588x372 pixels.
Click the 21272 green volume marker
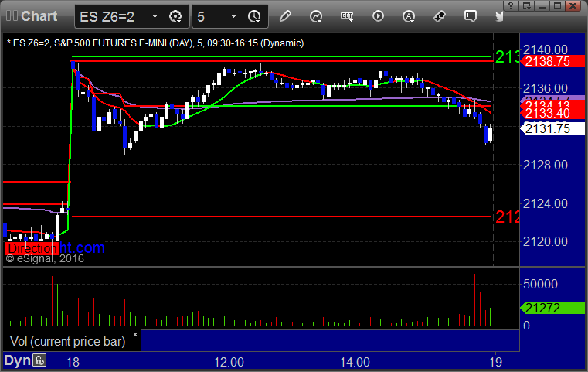tap(552, 308)
